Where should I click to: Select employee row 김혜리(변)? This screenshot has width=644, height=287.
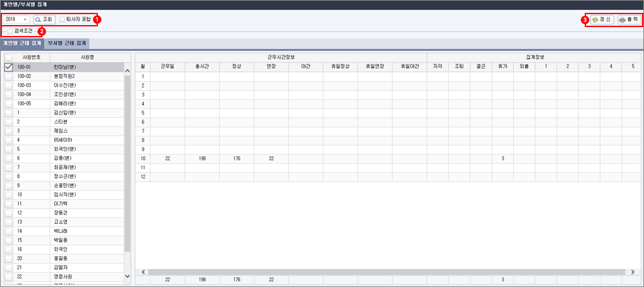point(64,103)
